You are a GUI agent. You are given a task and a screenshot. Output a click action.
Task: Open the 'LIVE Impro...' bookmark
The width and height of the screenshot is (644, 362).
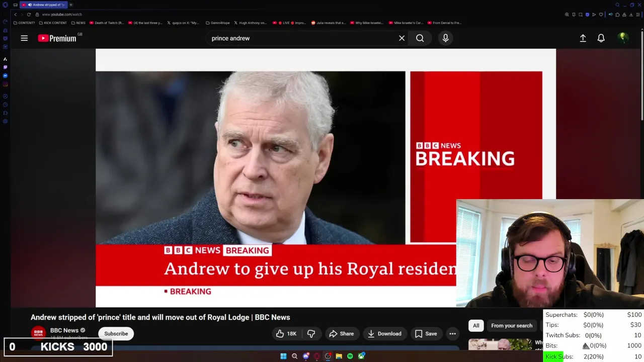289,23
